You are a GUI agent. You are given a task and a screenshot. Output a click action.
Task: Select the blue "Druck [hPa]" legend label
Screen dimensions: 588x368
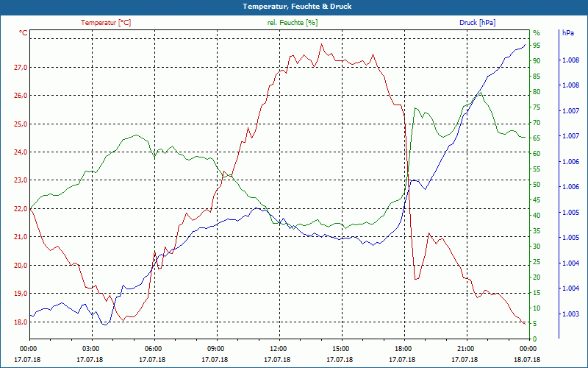pos(477,23)
